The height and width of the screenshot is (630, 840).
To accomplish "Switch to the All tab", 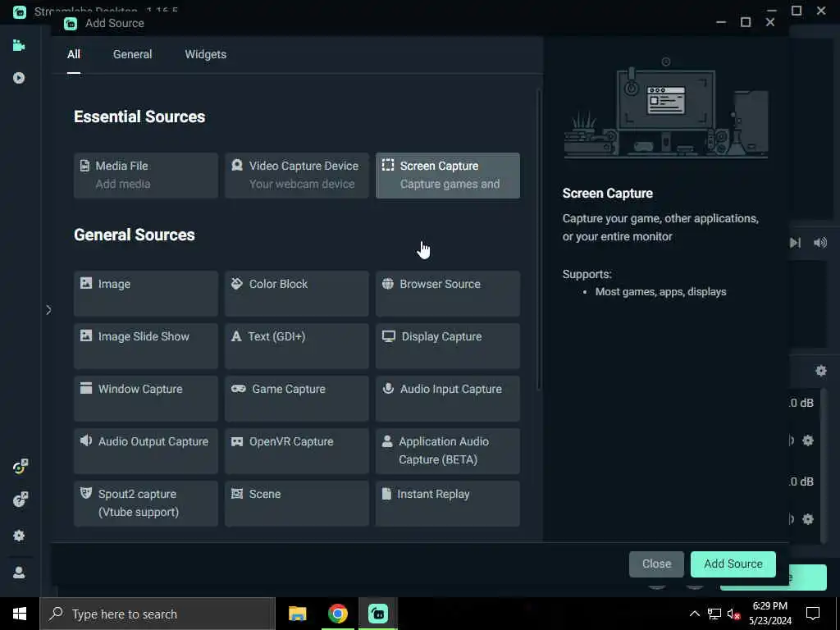I will [74, 55].
